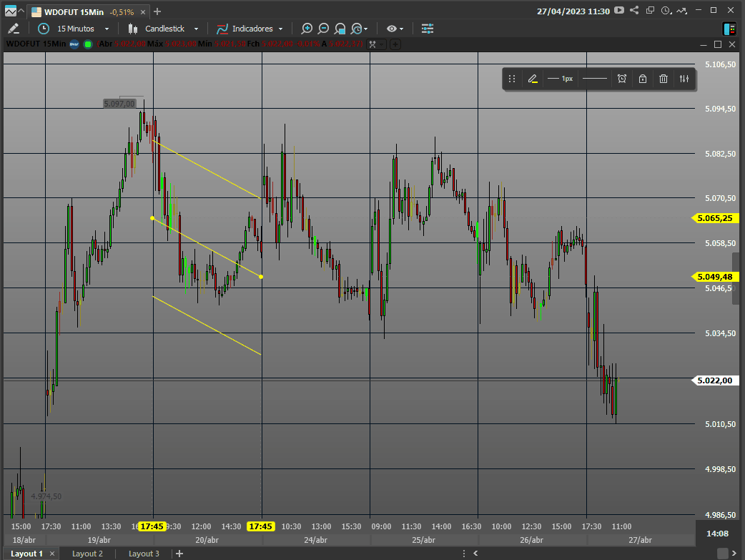Select the yellow 5.065,25 price marker
Viewport: 745px width, 560px height.
pos(715,218)
